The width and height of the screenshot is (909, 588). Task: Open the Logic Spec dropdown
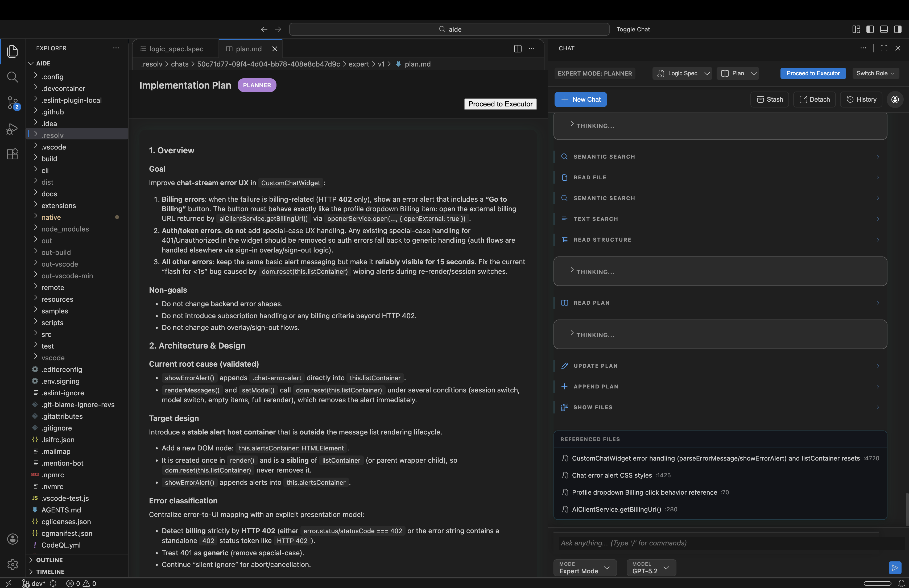point(682,73)
